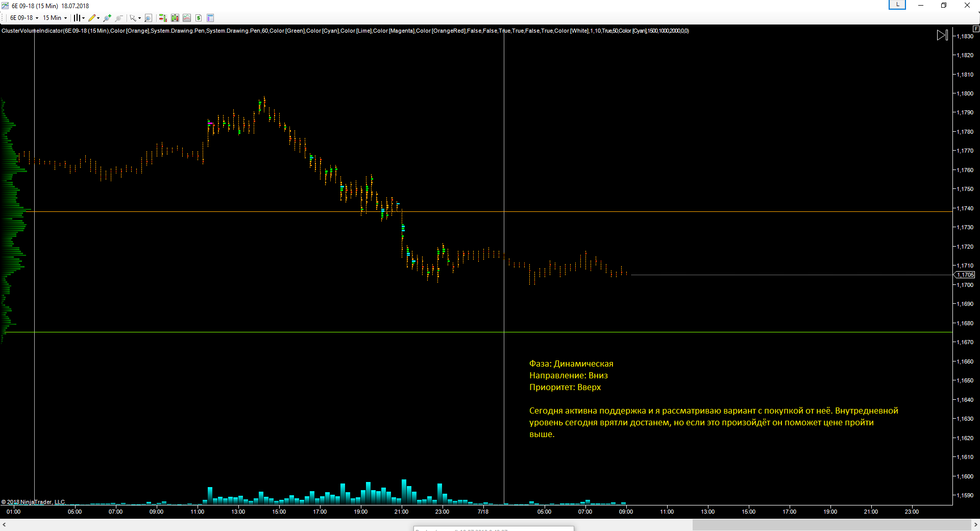This screenshot has width=980, height=531.
Task: Minimize the chart window
Action: pos(921,5)
